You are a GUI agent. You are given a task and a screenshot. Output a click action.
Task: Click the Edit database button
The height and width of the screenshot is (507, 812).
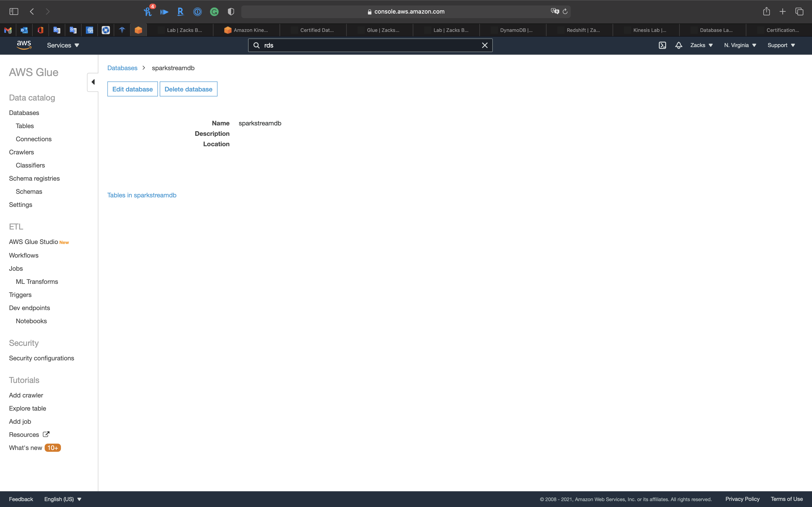click(132, 89)
